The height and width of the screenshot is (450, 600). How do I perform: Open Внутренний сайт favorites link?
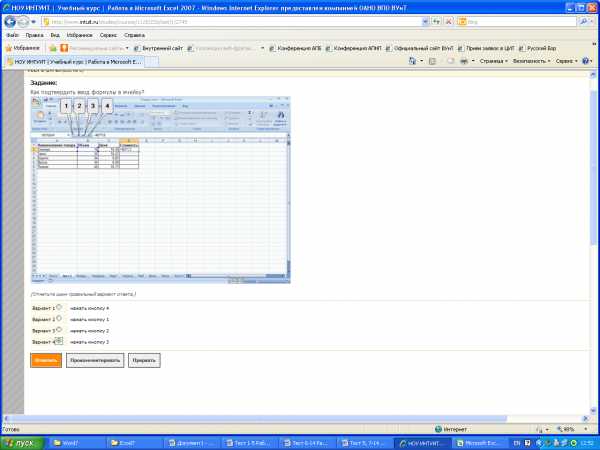pos(158,48)
